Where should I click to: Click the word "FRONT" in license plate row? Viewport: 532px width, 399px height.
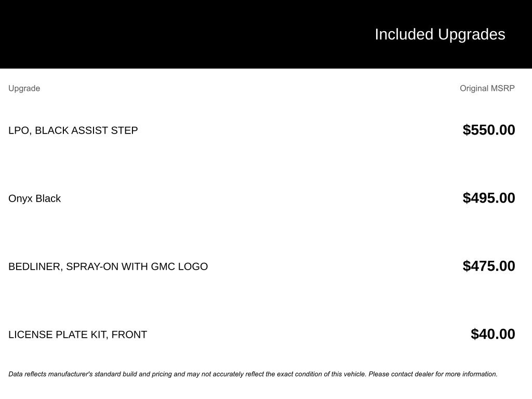click(x=129, y=335)
